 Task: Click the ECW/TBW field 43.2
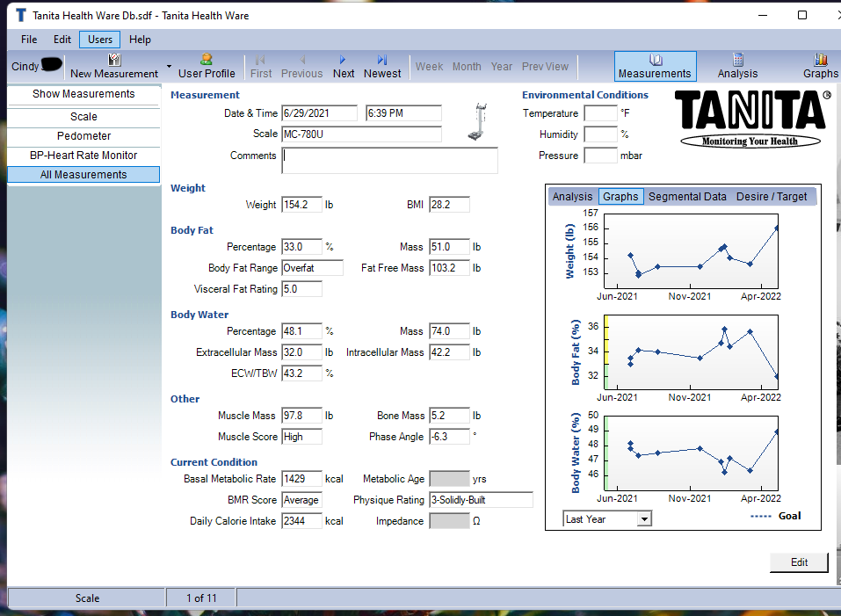[301, 373]
